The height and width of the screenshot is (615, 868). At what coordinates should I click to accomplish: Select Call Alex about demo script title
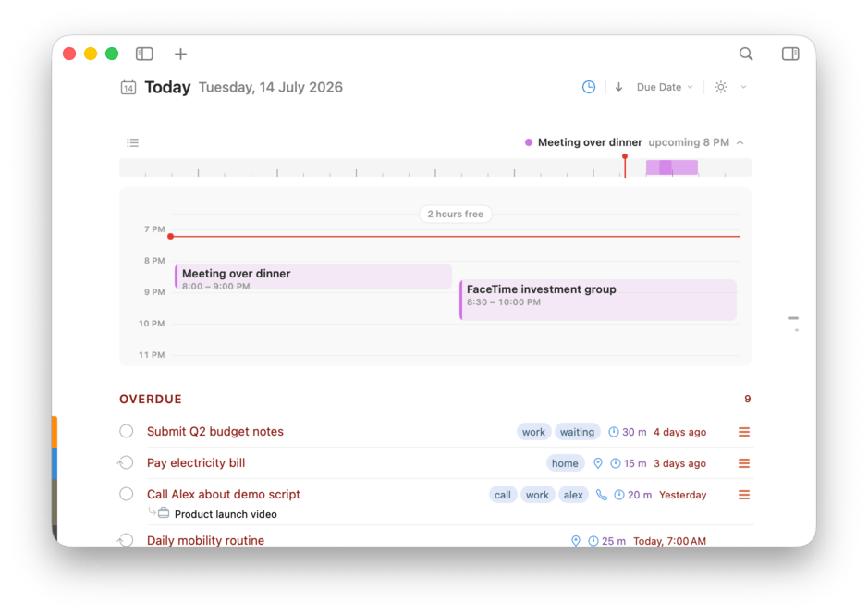click(x=224, y=494)
